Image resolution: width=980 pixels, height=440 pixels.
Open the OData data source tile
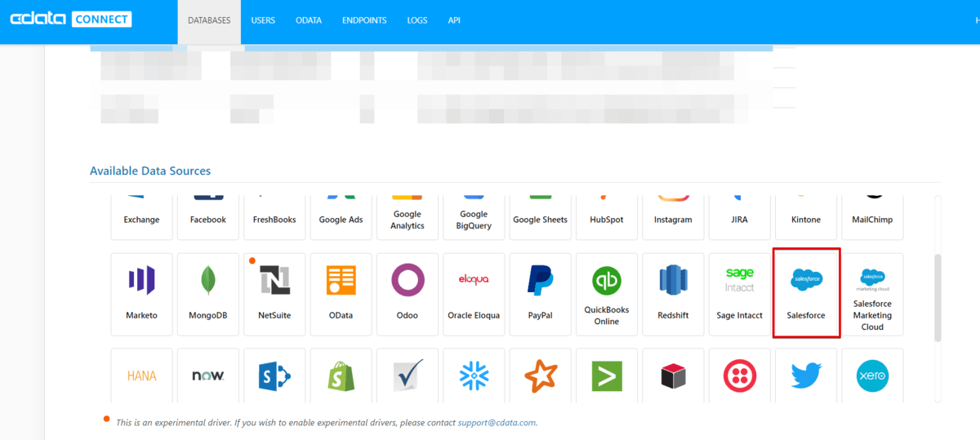coord(341,294)
